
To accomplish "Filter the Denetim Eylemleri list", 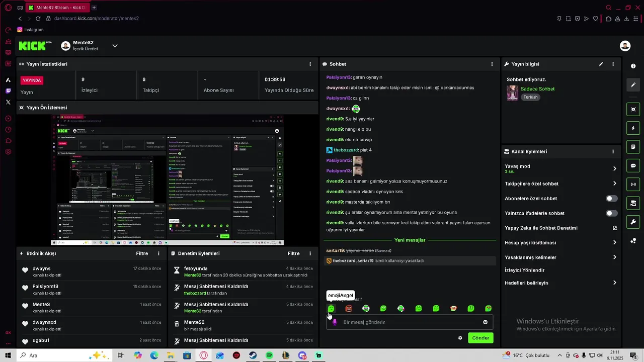I will (293, 253).
